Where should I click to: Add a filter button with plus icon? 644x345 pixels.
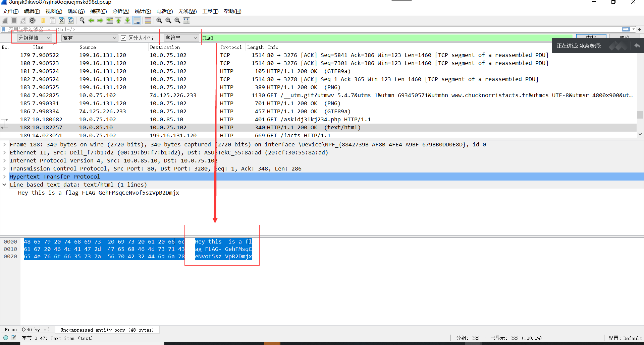point(640,29)
